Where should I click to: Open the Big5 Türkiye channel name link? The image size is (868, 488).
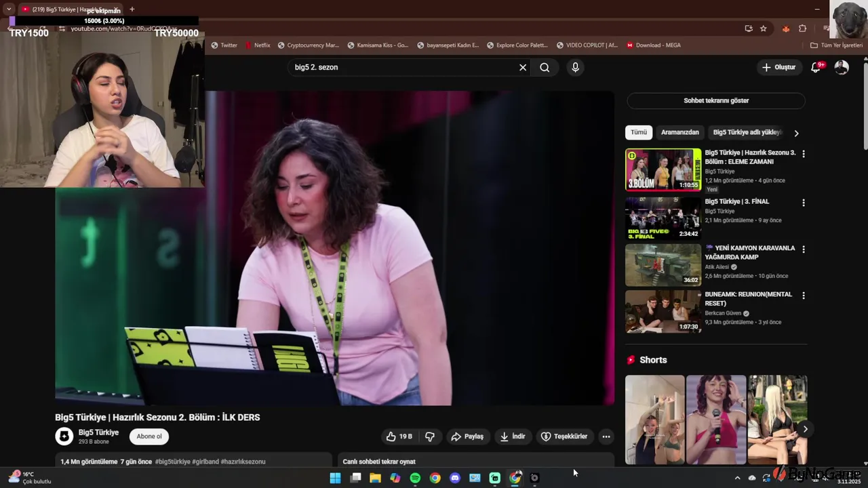click(x=98, y=432)
